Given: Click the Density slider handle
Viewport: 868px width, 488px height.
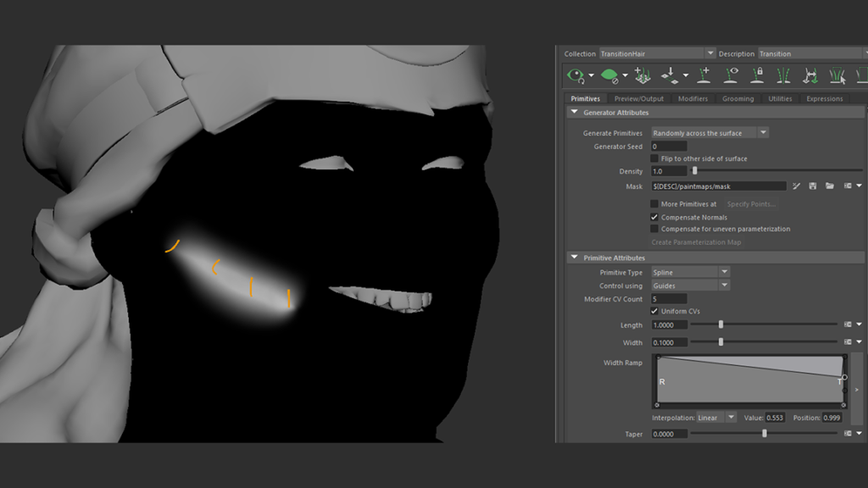Looking at the screenshot, I should pyautogui.click(x=695, y=171).
